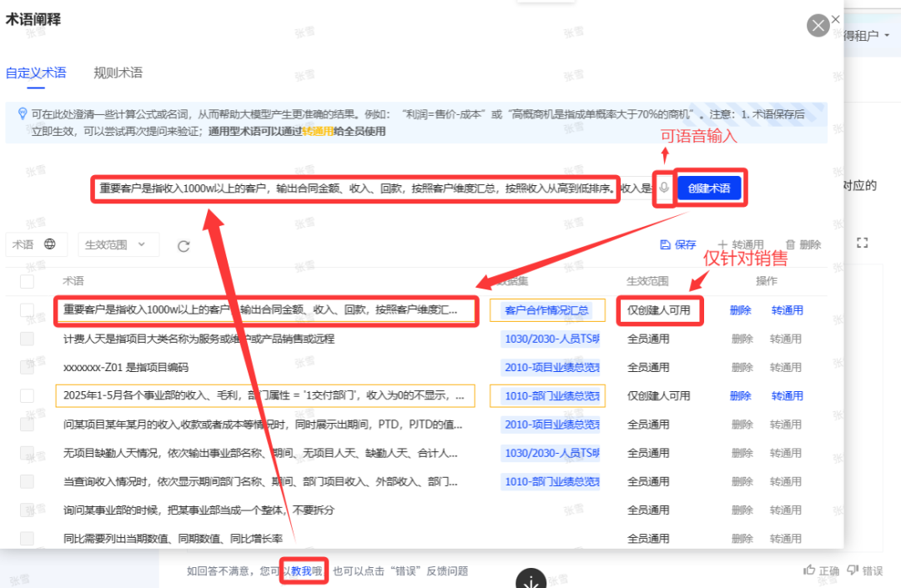Viewport: 901px width, 588px height.
Task: Check the 重要客户 term row checkbox
Action: [x=28, y=310]
